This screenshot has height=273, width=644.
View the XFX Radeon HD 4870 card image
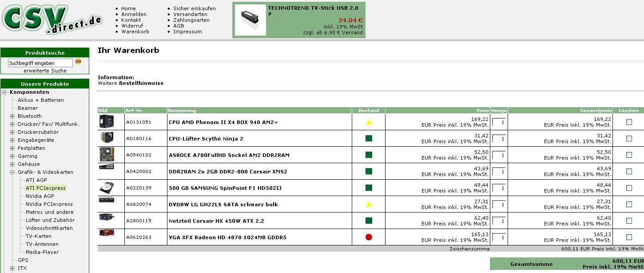click(107, 233)
